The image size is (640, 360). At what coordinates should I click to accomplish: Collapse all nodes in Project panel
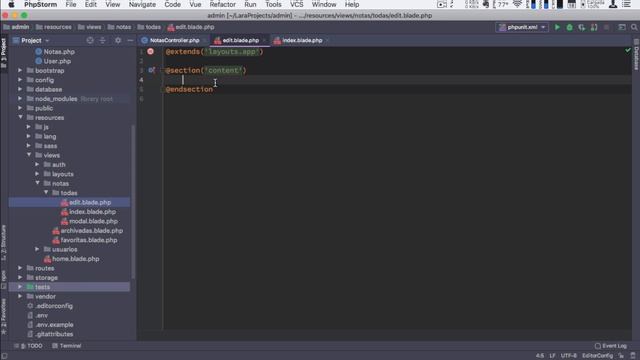pyautogui.click(x=102, y=40)
